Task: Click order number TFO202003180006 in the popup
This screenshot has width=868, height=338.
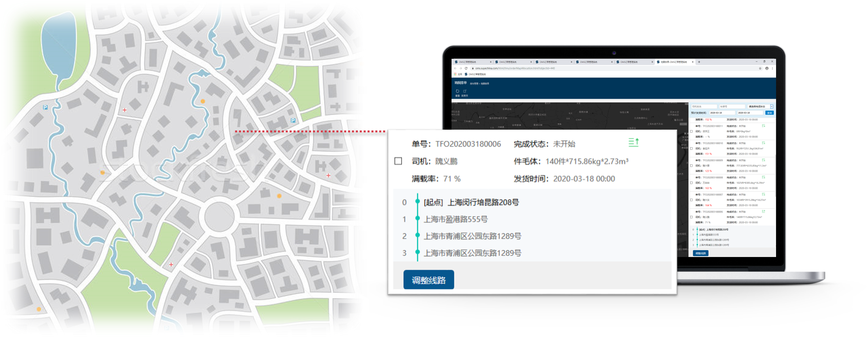Action: tap(468, 144)
